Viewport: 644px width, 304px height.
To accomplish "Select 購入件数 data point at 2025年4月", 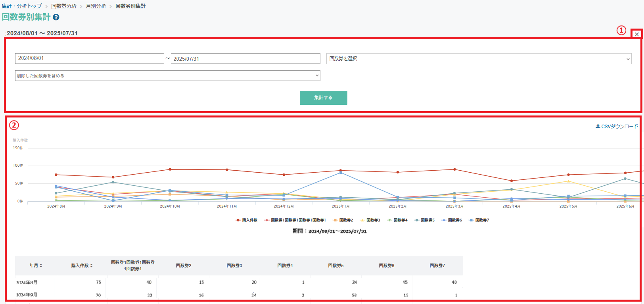I will tap(512, 181).
